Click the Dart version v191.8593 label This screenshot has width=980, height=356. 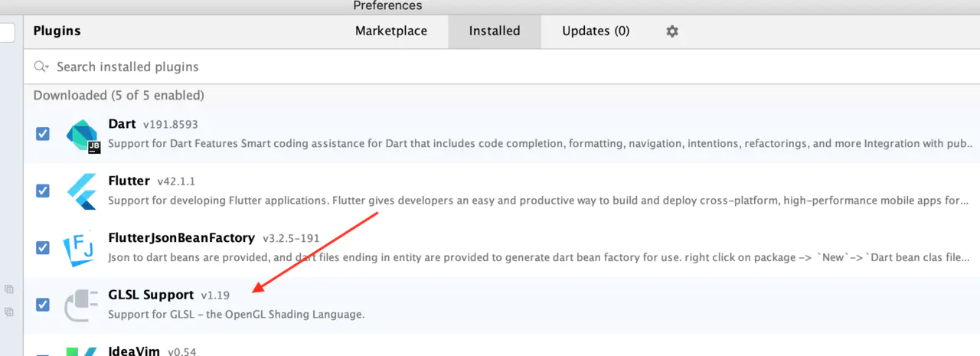(x=171, y=125)
